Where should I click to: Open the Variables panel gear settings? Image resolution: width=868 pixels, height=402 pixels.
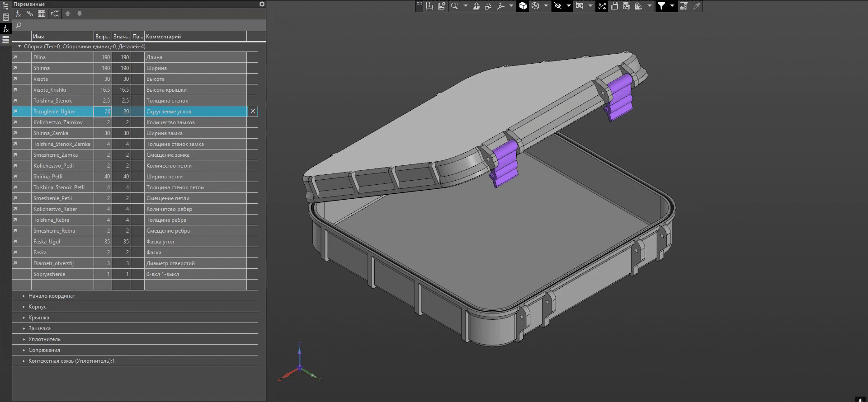[262, 4]
